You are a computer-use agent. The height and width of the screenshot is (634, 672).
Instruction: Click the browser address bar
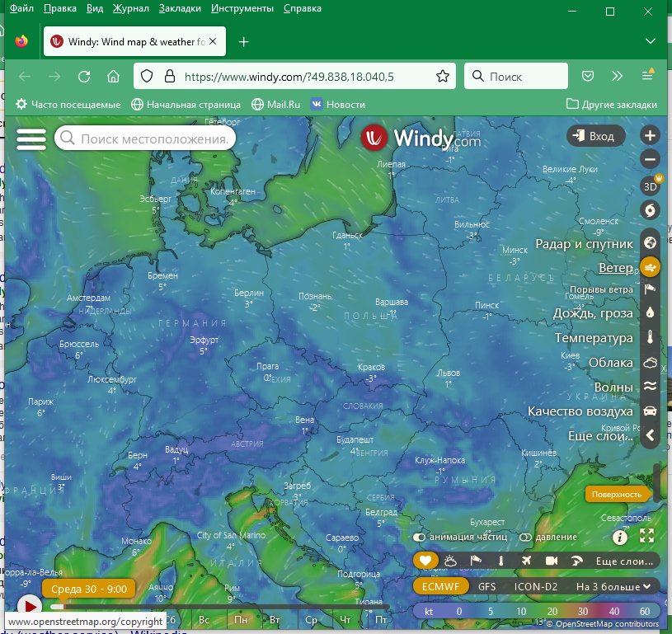294,77
